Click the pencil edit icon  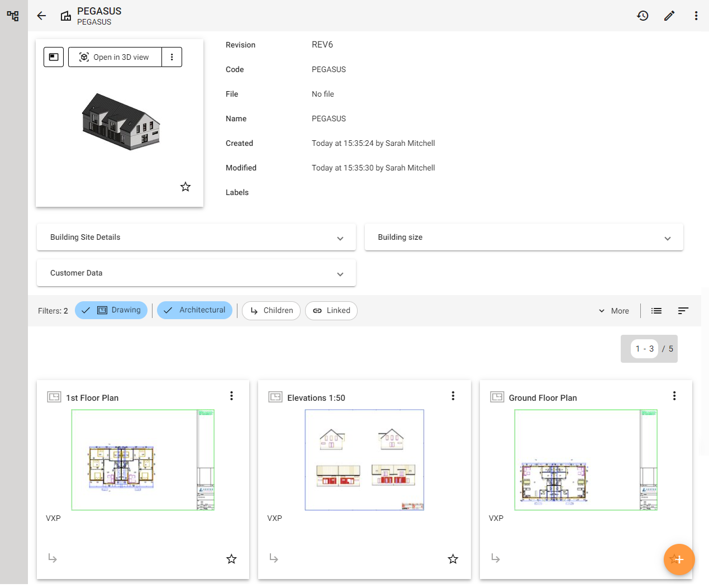(669, 16)
